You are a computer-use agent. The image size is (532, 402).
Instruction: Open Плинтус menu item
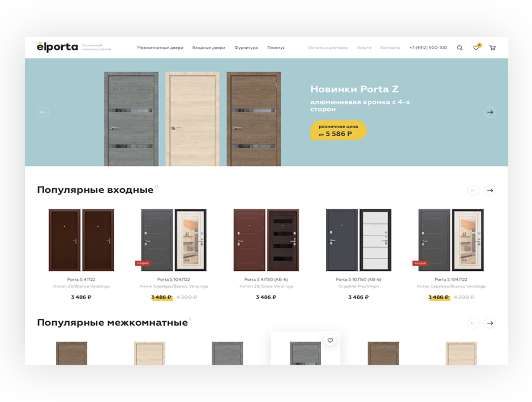coord(276,48)
